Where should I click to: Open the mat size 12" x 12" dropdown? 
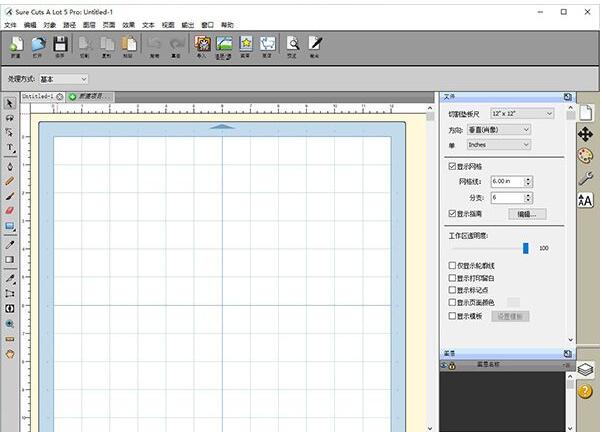coord(522,114)
